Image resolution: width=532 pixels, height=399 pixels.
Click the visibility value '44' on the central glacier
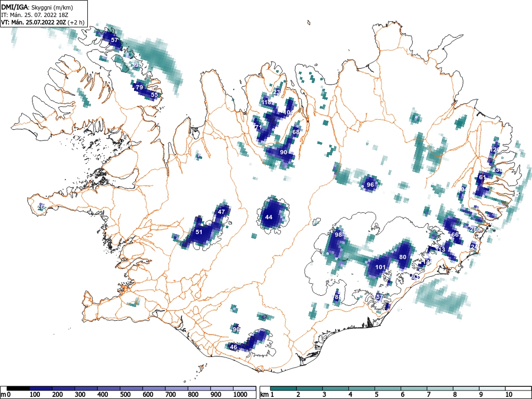269,217
